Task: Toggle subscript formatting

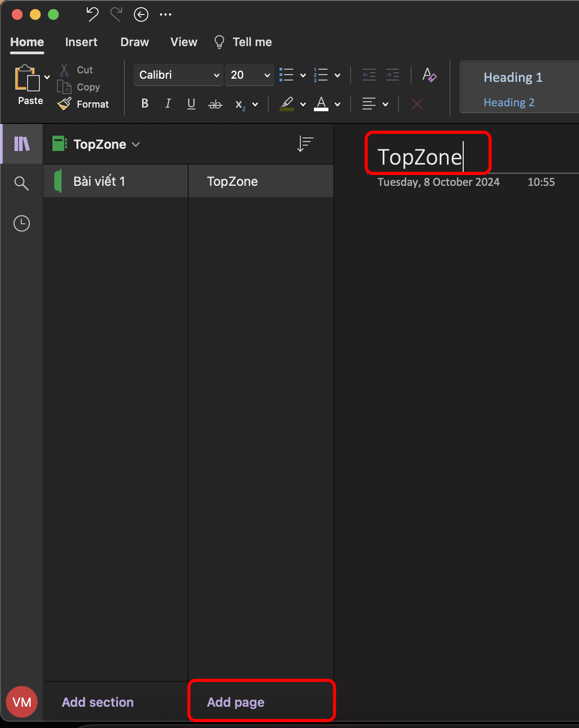Action: pyautogui.click(x=240, y=104)
